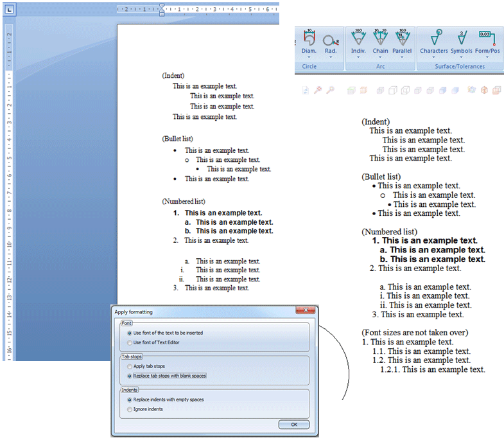Select the 'Apply tab stops' option
Screen dimensions: 504x440
pos(146,366)
